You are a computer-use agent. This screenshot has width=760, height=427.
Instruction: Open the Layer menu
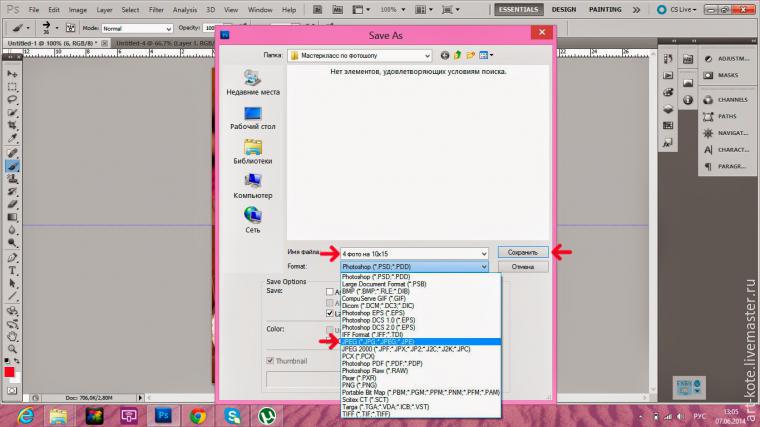104,10
